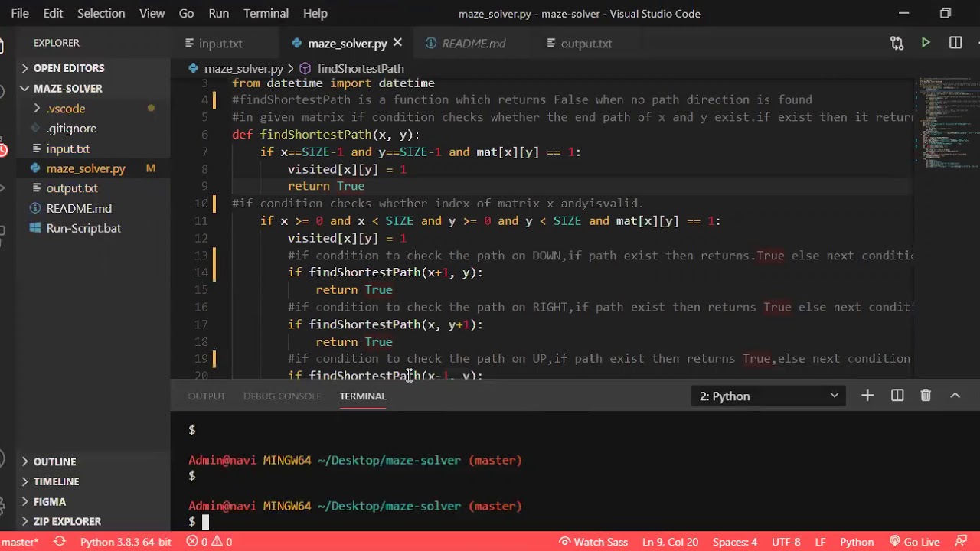Change indentation via Spaces: 4
The width and height of the screenshot is (980, 551).
tap(735, 542)
